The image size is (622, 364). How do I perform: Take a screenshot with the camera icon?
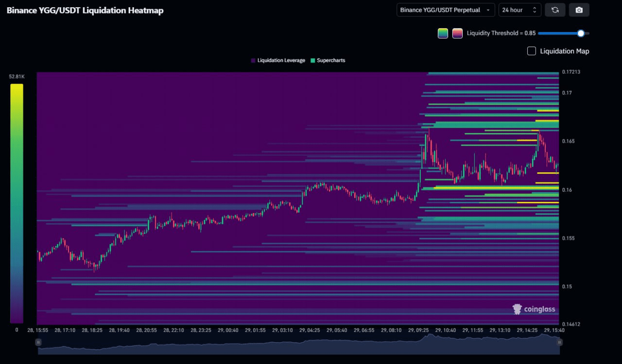click(x=579, y=10)
